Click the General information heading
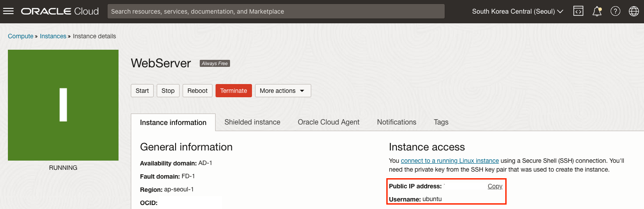The image size is (644, 209). tap(186, 147)
